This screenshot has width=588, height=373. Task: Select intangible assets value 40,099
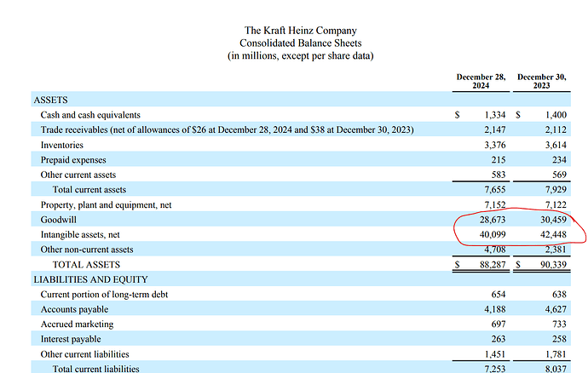click(x=493, y=235)
